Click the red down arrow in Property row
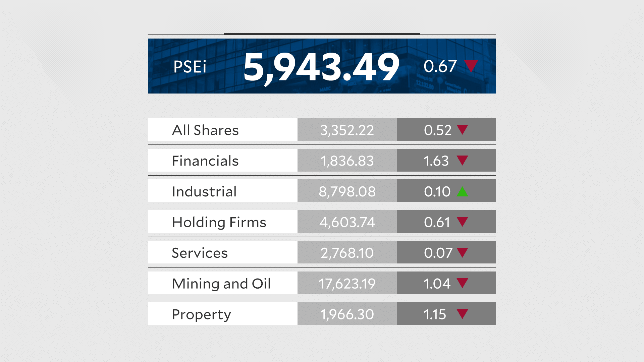The height and width of the screenshot is (362, 644). coord(462,313)
